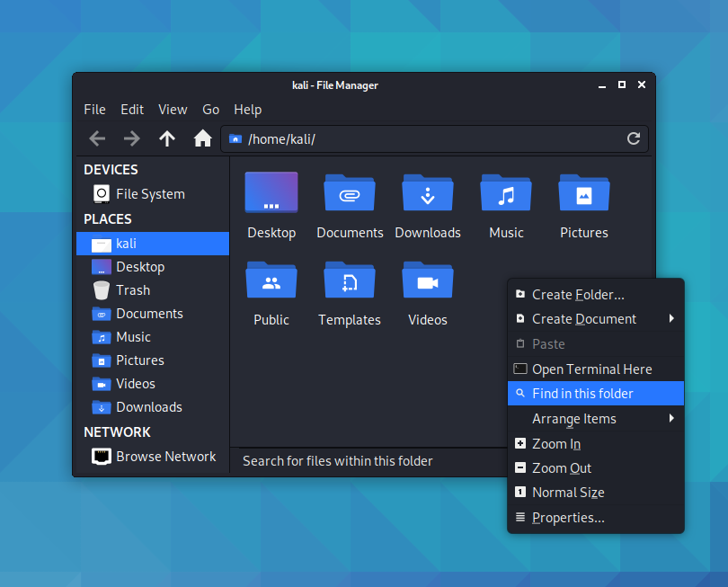Close the File Manager window
Image resolution: width=728 pixels, height=587 pixels.
(642, 84)
